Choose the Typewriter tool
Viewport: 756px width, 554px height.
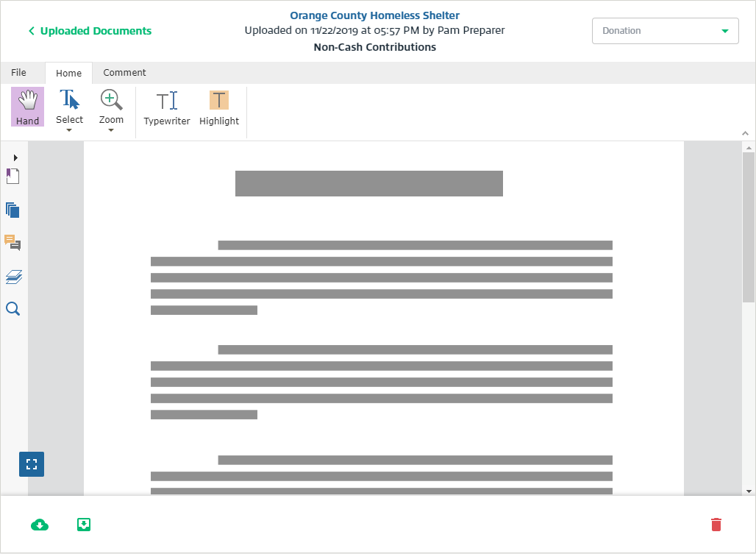coord(167,108)
